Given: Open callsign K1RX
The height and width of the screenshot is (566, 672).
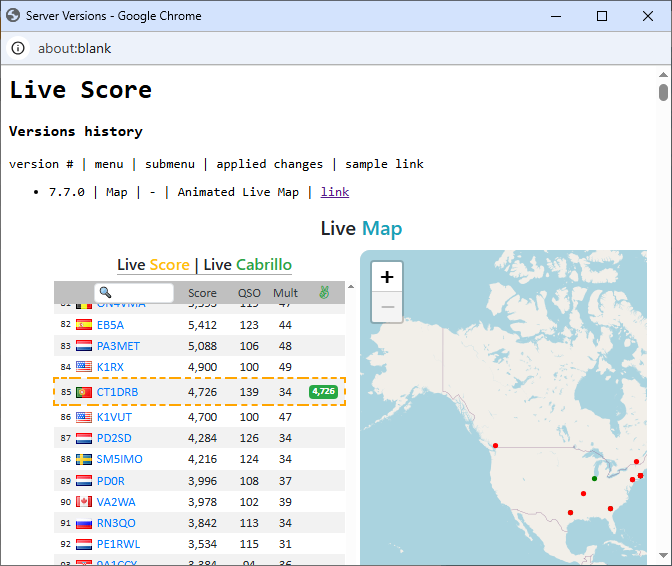Looking at the screenshot, I should pos(110,367).
